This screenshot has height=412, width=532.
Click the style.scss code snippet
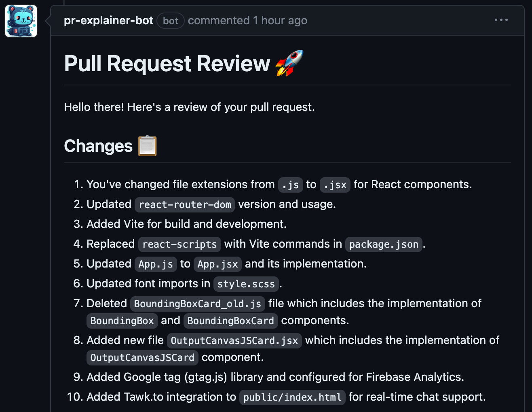[246, 284]
